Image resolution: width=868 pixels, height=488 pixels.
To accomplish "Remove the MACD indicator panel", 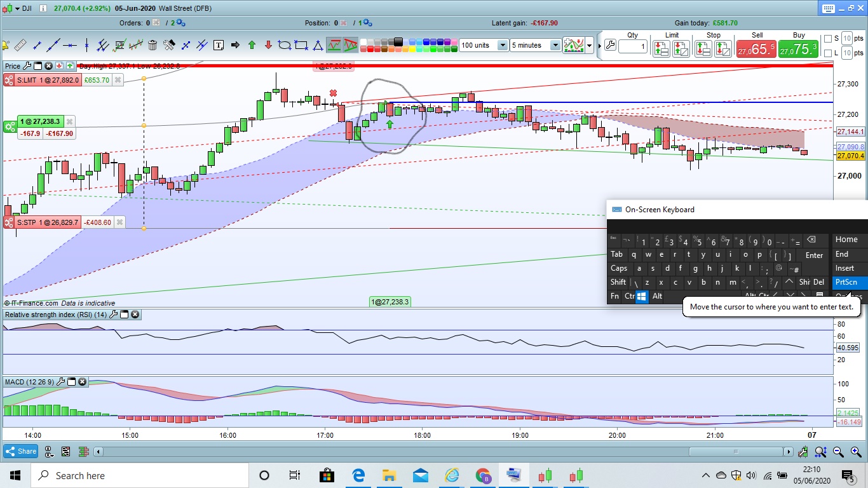I will pos(82,382).
